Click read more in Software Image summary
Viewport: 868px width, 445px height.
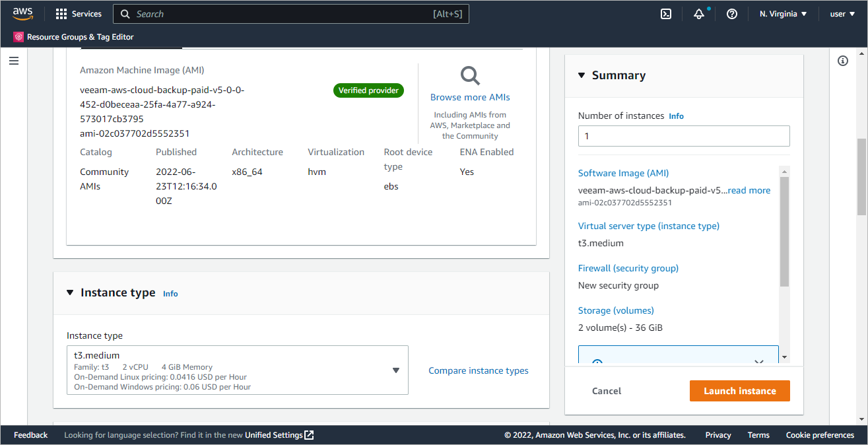click(x=749, y=190)
